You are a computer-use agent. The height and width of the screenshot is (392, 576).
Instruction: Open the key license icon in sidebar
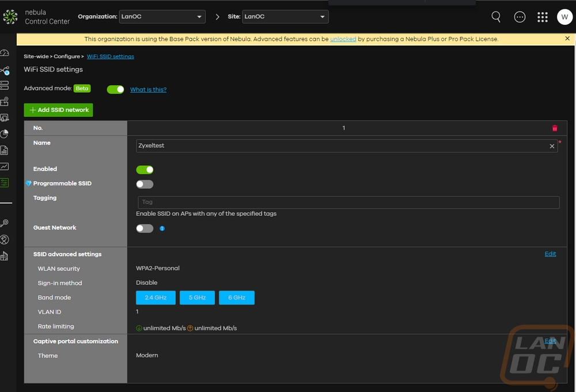point(5,223)
